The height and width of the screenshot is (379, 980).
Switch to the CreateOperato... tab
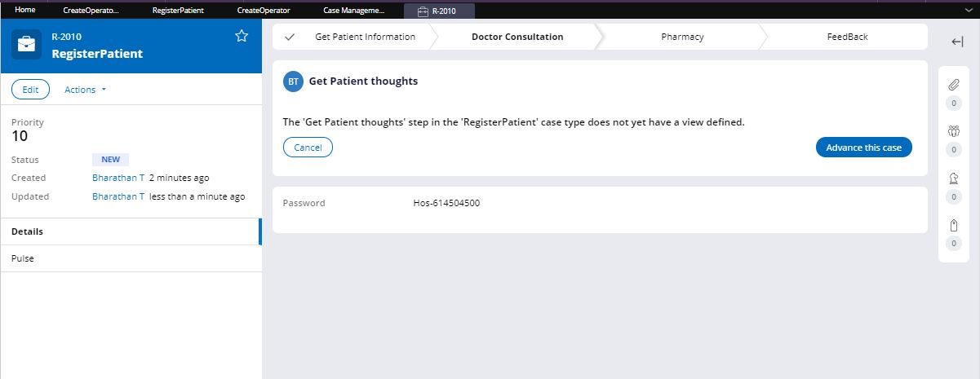pos(91,11)
